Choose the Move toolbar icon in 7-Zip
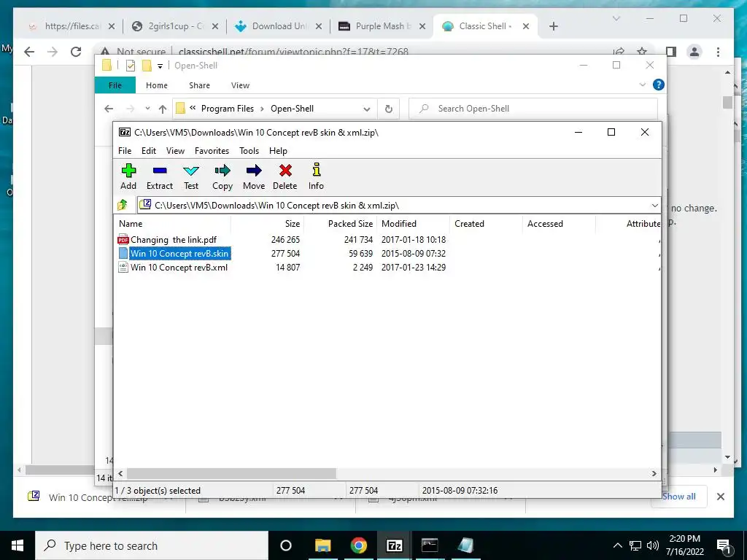 point(253,176)
